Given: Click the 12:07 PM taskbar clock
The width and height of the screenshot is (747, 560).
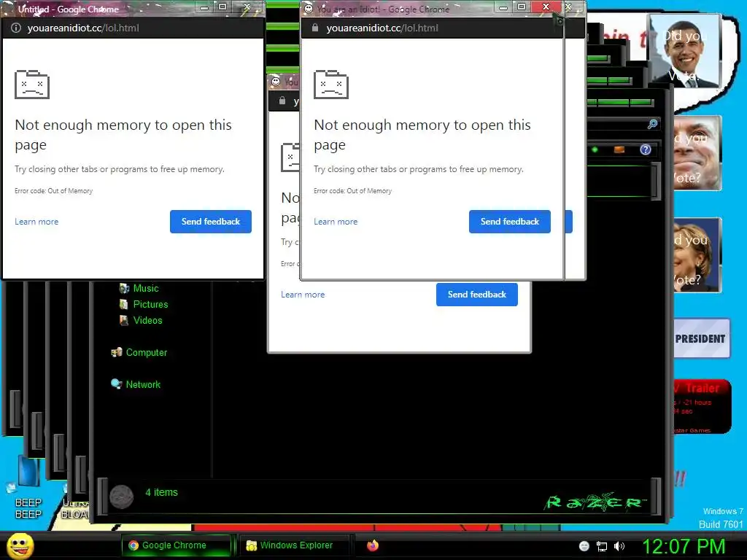Looking at the screenshot, I should (x=684, y=546).
